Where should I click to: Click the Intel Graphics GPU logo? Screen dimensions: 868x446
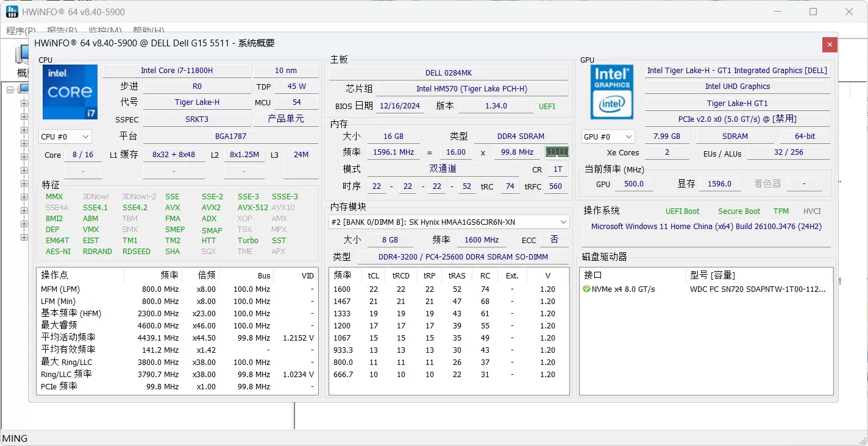611,91
